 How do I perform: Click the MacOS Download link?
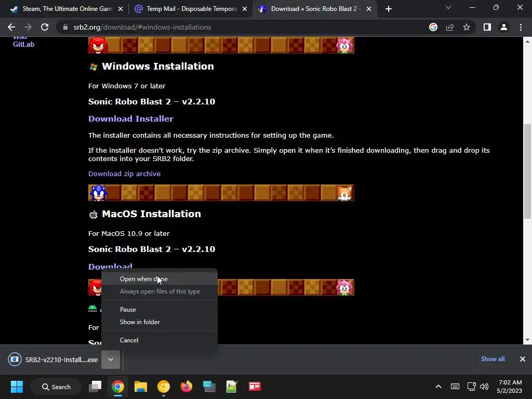pyautogui.click(x=110, y=267)
